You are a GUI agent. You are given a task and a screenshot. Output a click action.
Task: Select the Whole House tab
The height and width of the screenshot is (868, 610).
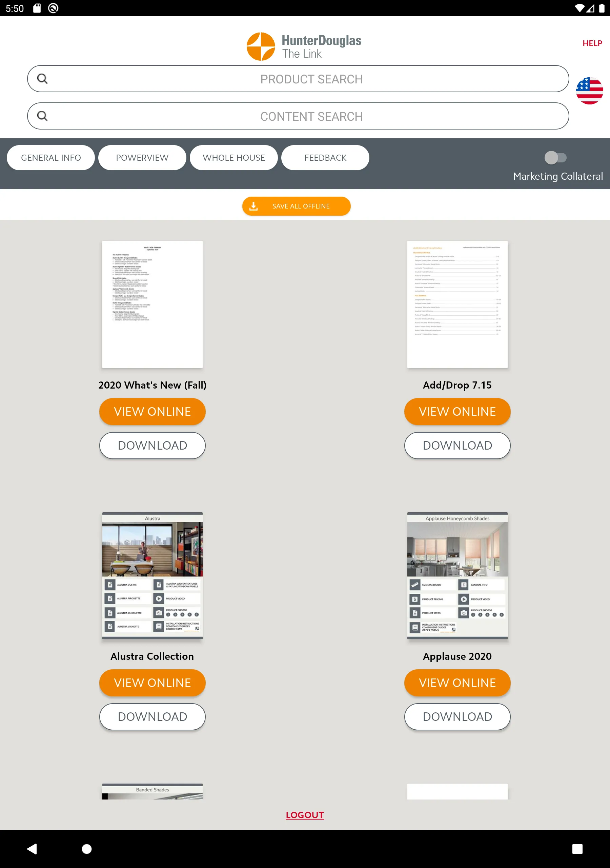233,158
